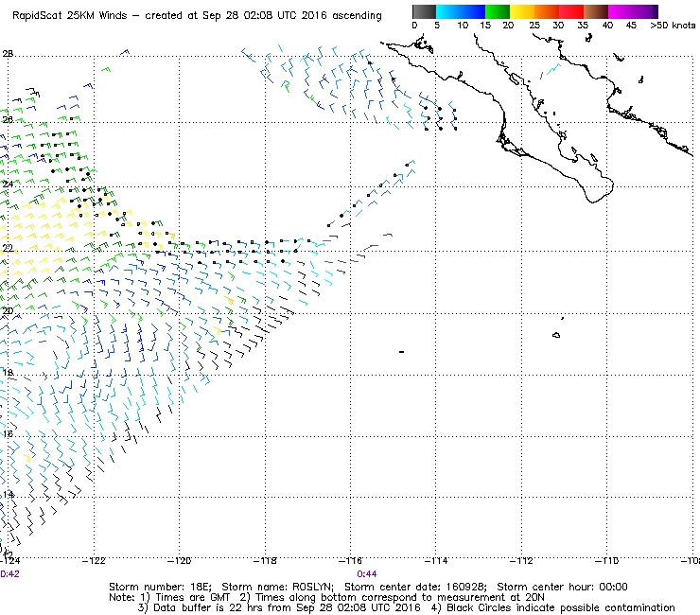This screenshot has height=615, width=700.
Task: Click the 'Storm name: ROSLYN;' text
Action: [278, 587]
